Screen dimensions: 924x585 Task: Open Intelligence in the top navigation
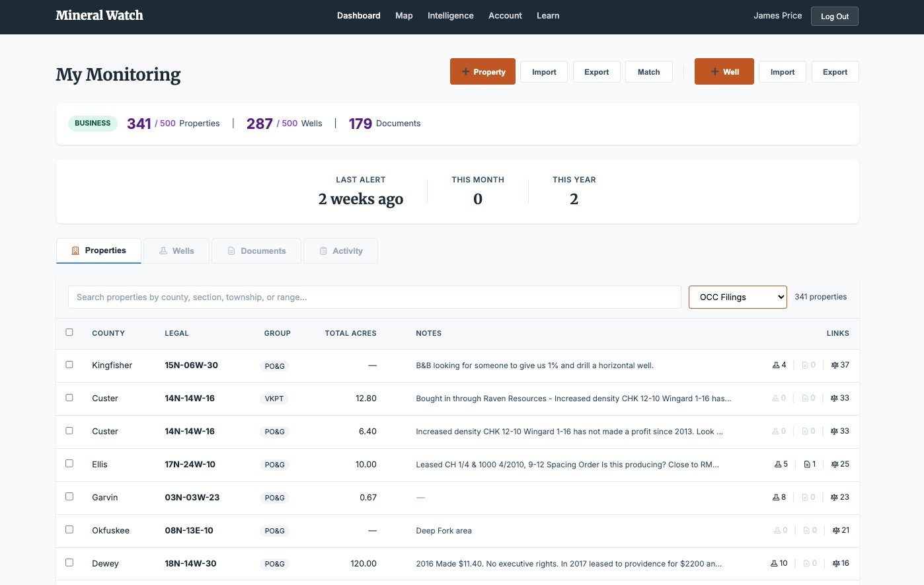[x=450, y=16]
